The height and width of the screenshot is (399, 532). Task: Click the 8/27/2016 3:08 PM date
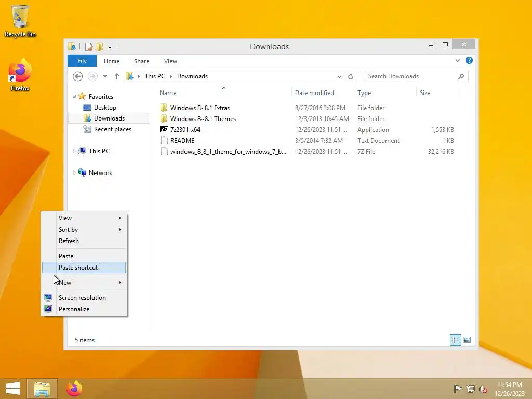coord(320,108)
